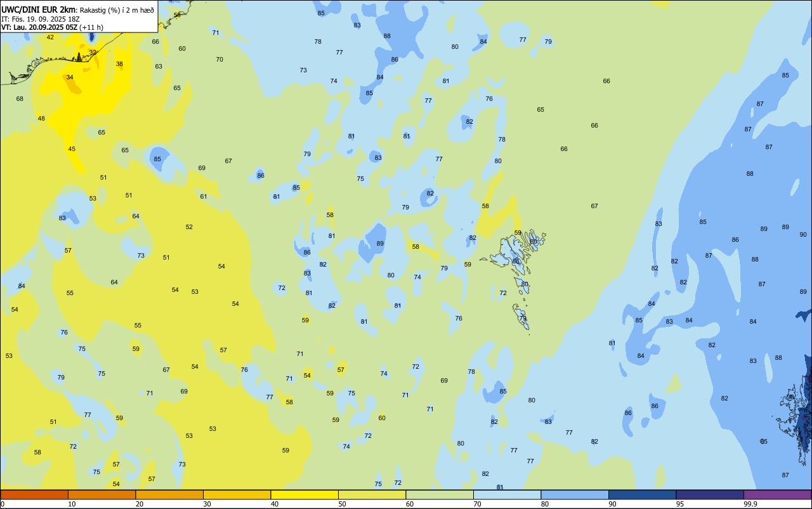Viewport: 812px width, 509px height.
Task: Click the map value 68
Action: tap(20, 98)
